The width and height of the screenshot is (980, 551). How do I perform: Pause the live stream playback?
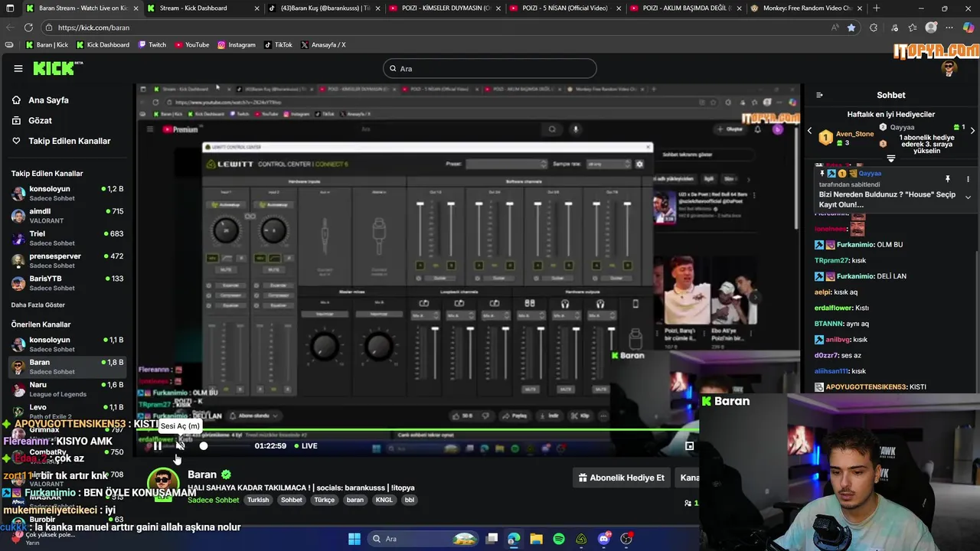click(x=157, y=446)
